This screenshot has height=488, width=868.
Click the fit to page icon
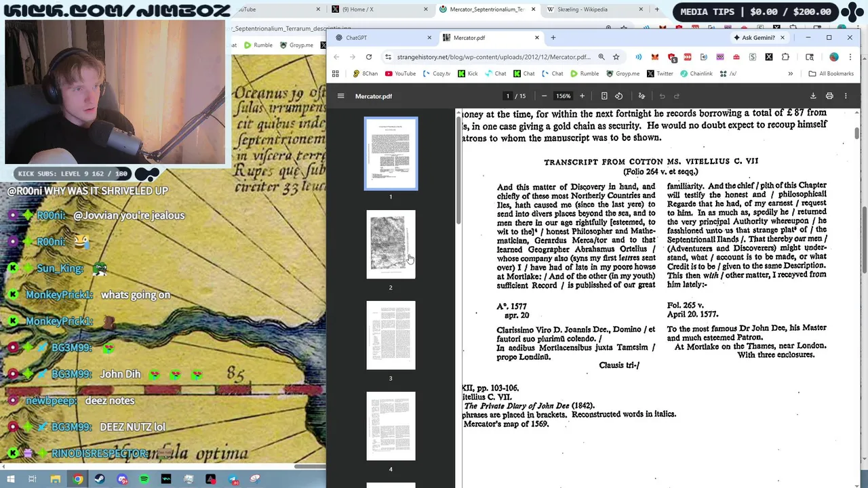click(604, 96)
